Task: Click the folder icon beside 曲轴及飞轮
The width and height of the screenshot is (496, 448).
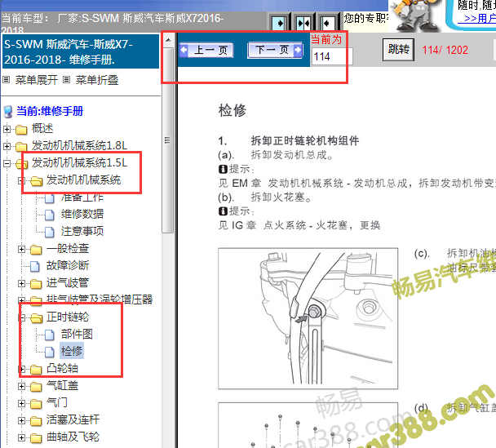Action: (36, 438)
